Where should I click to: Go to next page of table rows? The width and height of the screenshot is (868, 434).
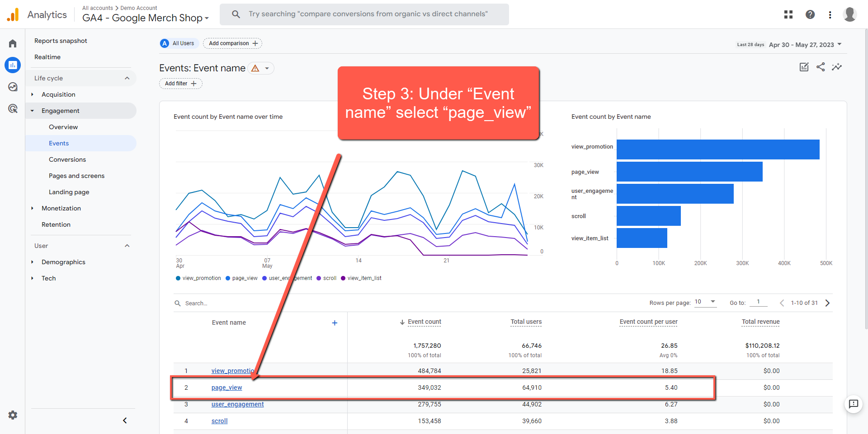click(827, 303)
